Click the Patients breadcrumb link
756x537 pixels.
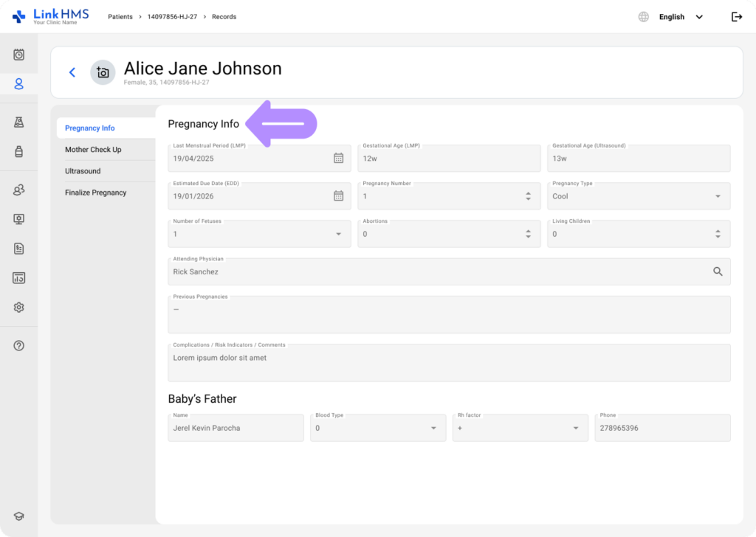click(x=120, y=17)
